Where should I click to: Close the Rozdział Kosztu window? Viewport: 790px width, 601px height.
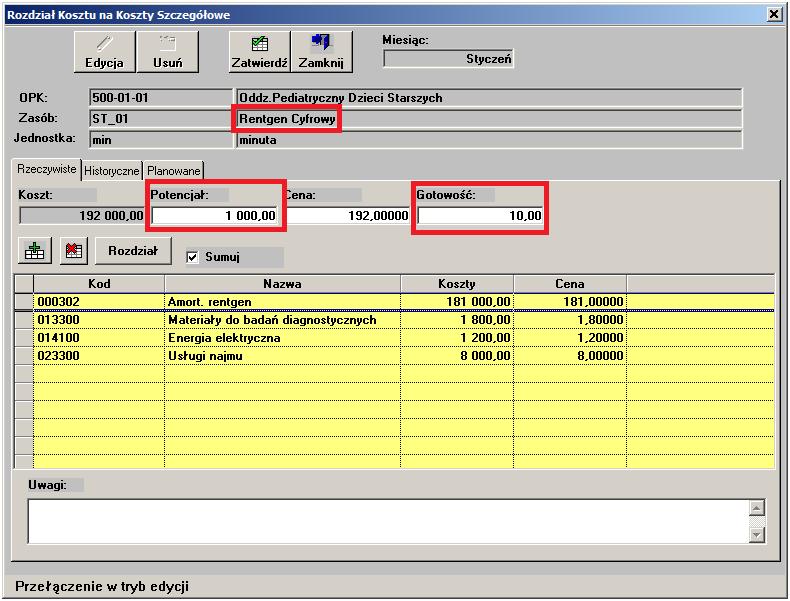click(774, 14)
